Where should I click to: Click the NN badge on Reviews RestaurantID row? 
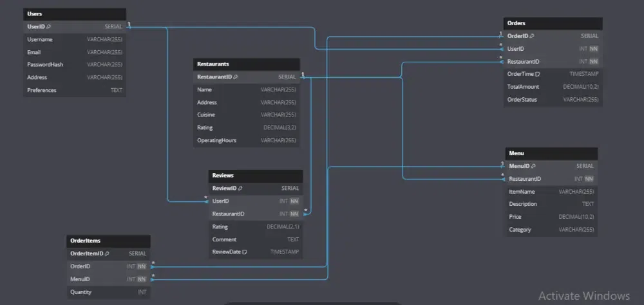tap(294, 214)
